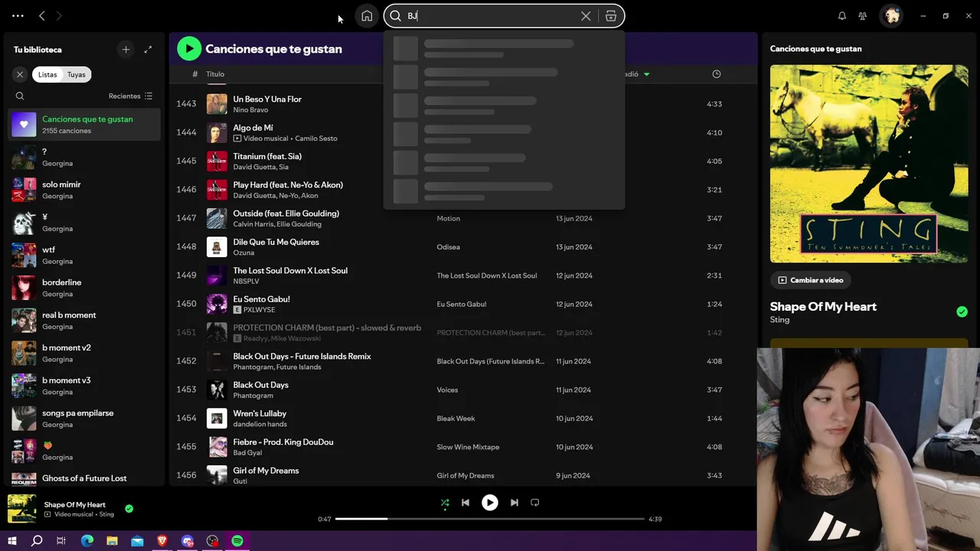Click now-playing bar album thumbnail

click(x=22, y=509)
